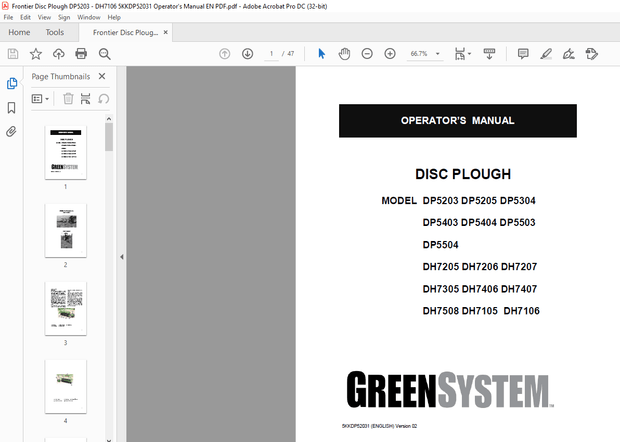
Task: Select page 1 thumbnail
Action: [66, 153]
